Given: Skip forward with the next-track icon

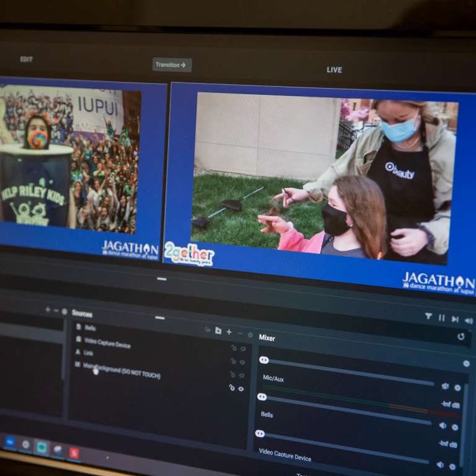Looking at the screenshot, I should point(455,319).
